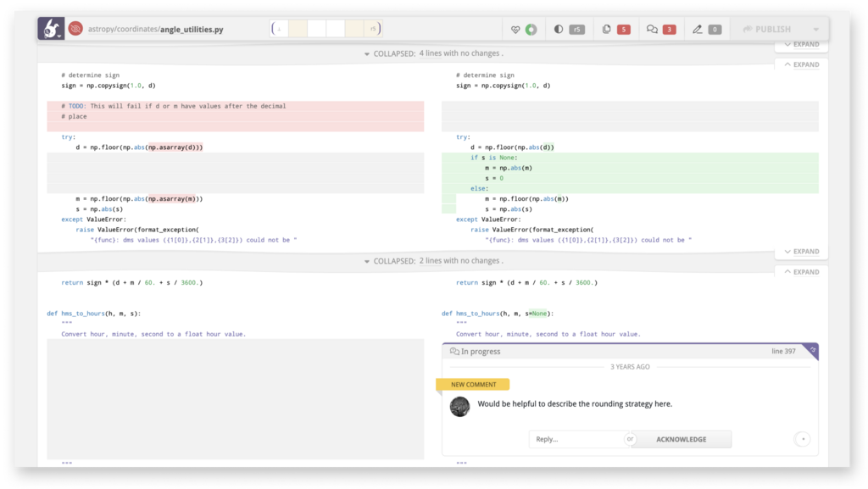The height and width of the screenshot is (489, 868).
Task: Open the discussions panel with 3 discussions
Action: 651,28
